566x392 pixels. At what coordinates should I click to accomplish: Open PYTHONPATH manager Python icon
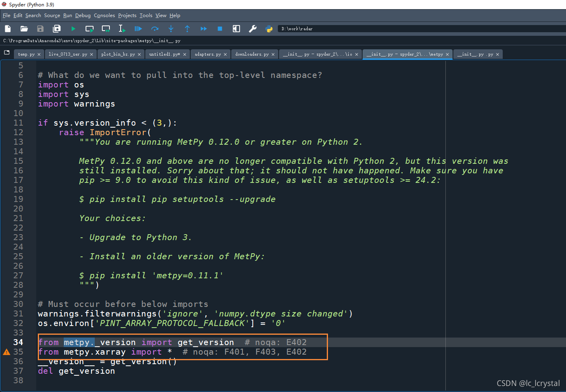click(x=269, y=29)
